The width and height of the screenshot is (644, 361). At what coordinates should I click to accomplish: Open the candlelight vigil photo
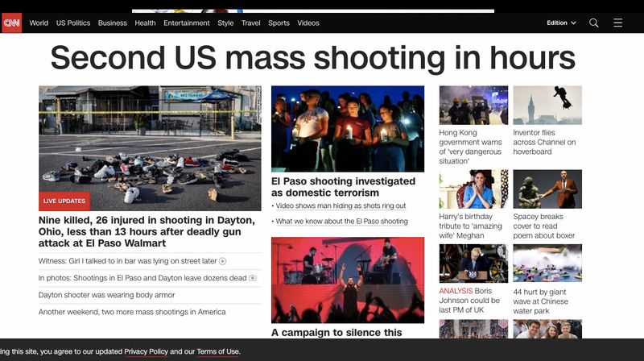pyautogui.click(x=347, y=128)
